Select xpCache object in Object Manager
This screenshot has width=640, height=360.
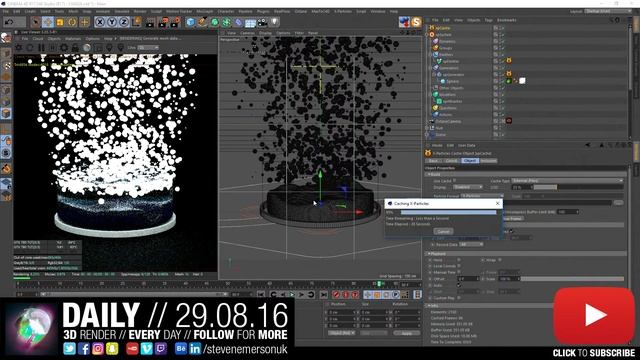click(443, 28)
